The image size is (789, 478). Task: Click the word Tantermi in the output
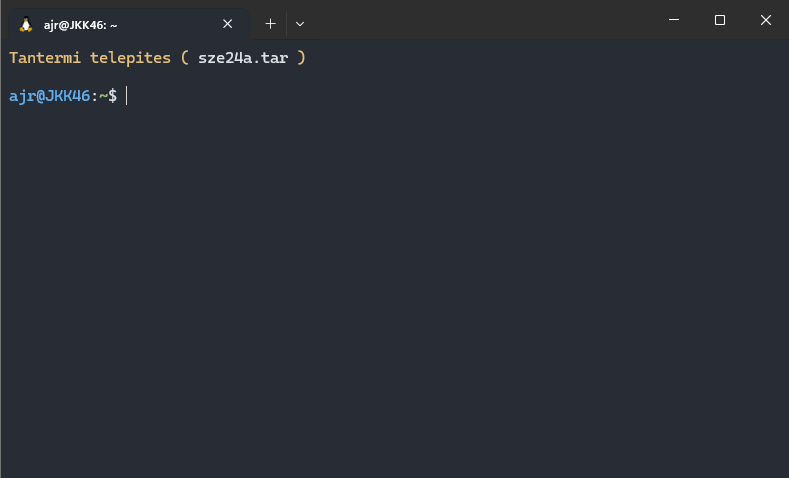pyautogui.click(x=45, y=58)
